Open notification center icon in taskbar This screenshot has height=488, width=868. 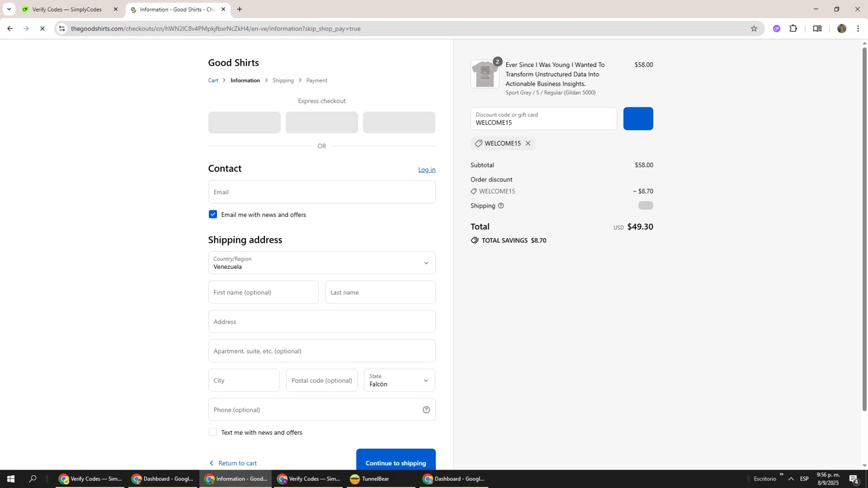[x=854, y=479]
